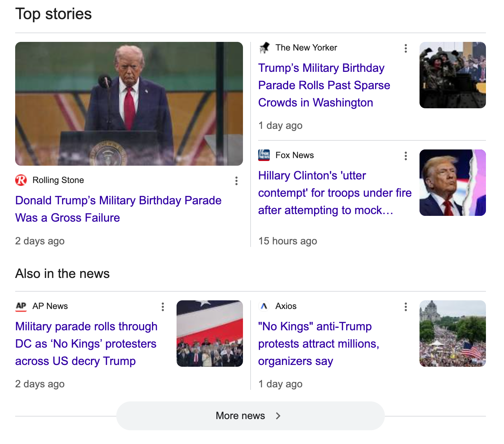Screen dimensions: 504x444
Task: Click the Axios logo icon
Action: pyautogui.click(x=264, y=306)
